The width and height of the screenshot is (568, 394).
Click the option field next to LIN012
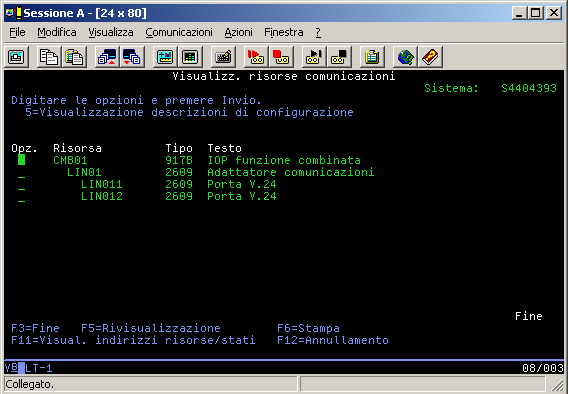(x=21, y=196)
